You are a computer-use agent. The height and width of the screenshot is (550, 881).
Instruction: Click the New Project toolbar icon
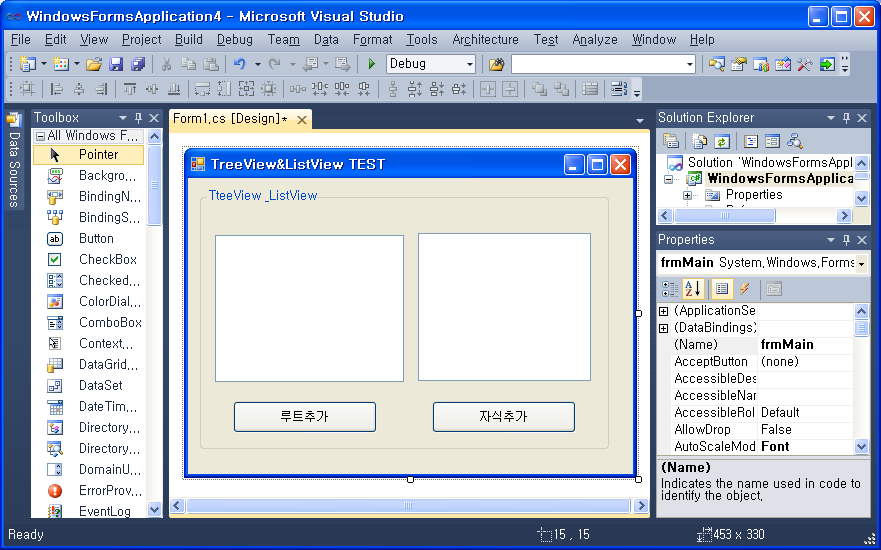(27, 64)
